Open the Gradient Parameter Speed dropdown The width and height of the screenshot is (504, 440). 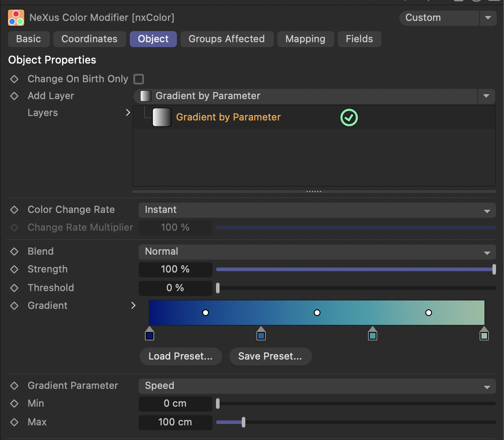coord(317,386)
